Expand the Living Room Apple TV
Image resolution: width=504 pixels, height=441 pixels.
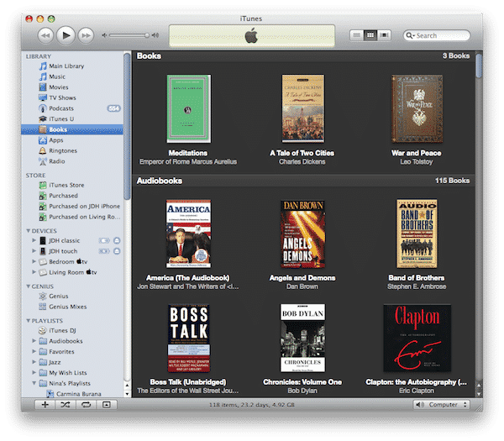34,272
